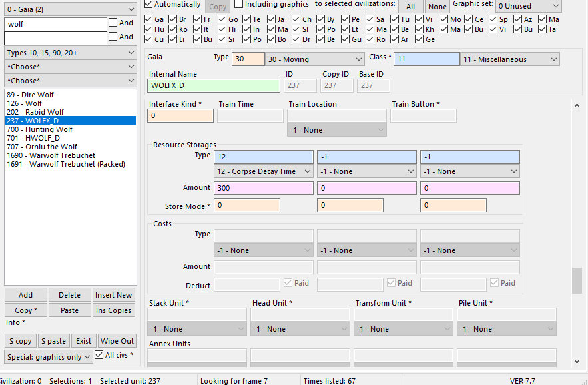Click the Interface Kind field
This screenshot has width=588, height=385.
(180, 116)
